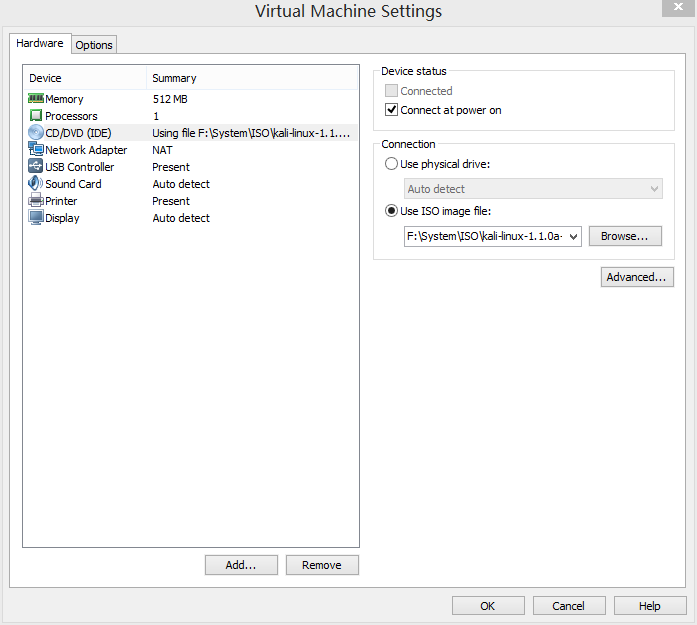Select the USB Controller device label
This screenshot has height=625, width=697.
pos(80,167)
